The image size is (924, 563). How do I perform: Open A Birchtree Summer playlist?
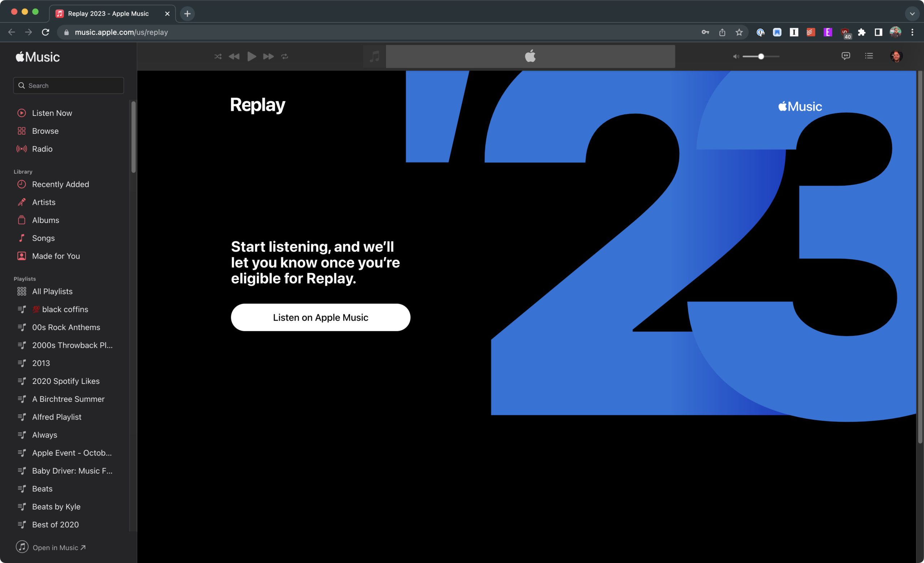tap(69, 399)
